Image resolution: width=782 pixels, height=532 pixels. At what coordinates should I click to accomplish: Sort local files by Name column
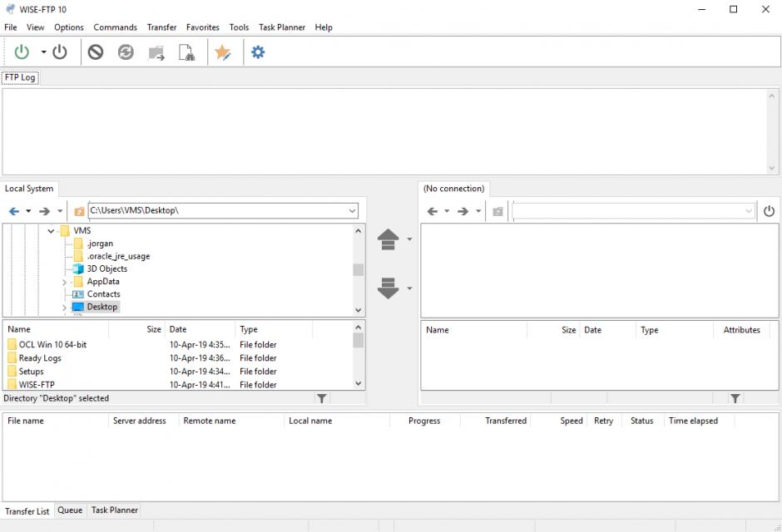click(x=56, y=329)
